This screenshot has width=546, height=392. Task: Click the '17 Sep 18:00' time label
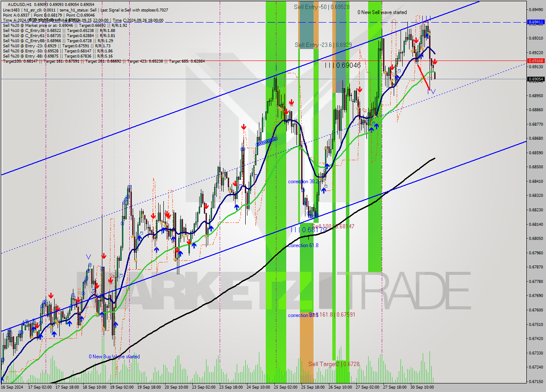click(67, 387)
